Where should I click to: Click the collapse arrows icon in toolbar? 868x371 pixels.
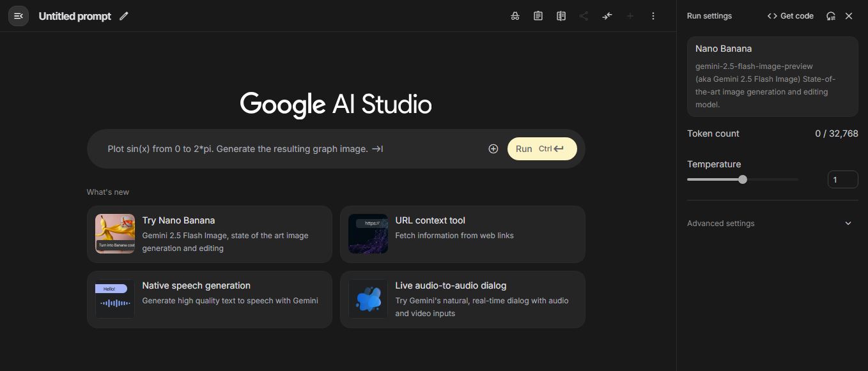pyautogui.click(x=607, y=16)
